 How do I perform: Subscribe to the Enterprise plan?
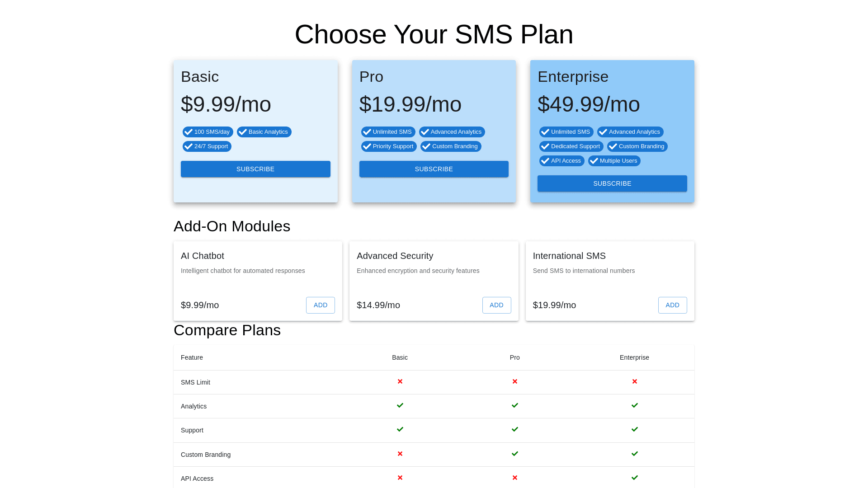click(612, 183)
